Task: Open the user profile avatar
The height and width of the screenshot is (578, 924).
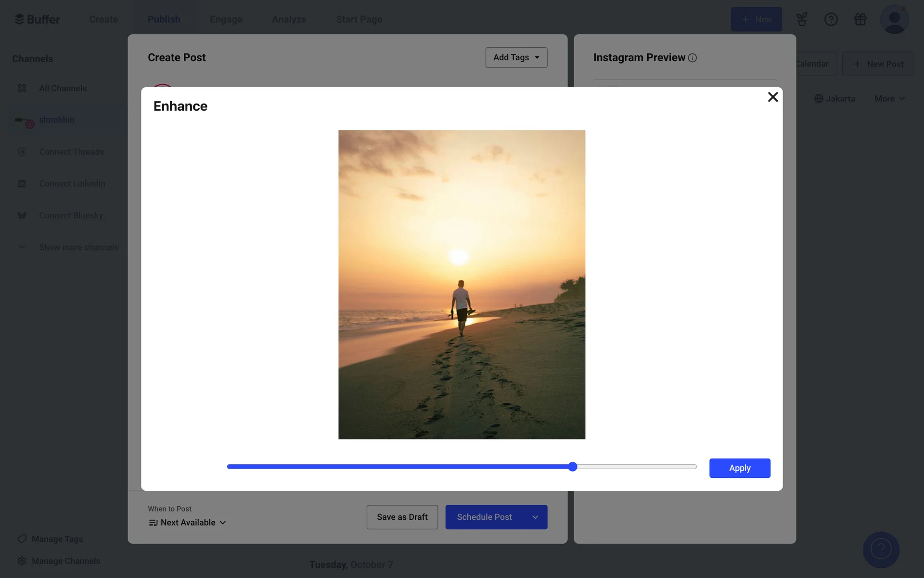Action: (x=894, y=19)
